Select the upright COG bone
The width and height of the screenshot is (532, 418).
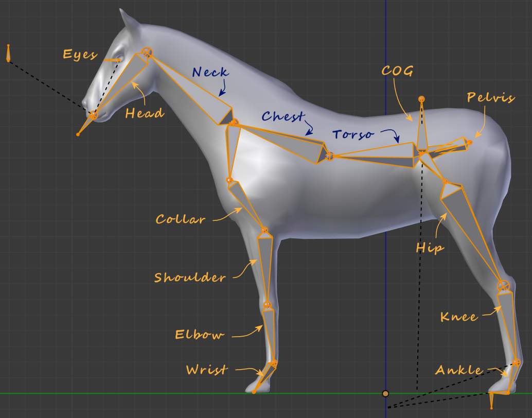click(422, 129)
